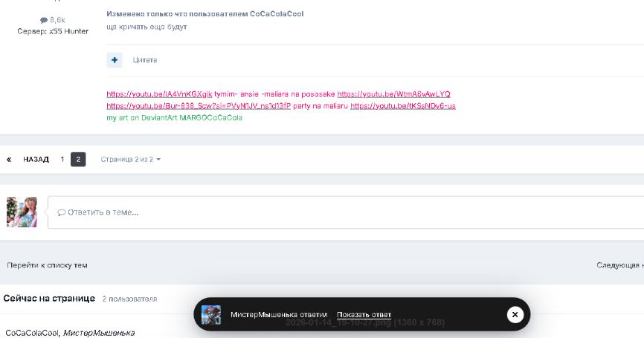Viewport: 644px width, 338px height.
Task: Open the youtu.be/Bur-838 signature link
Action: (199, 105)
